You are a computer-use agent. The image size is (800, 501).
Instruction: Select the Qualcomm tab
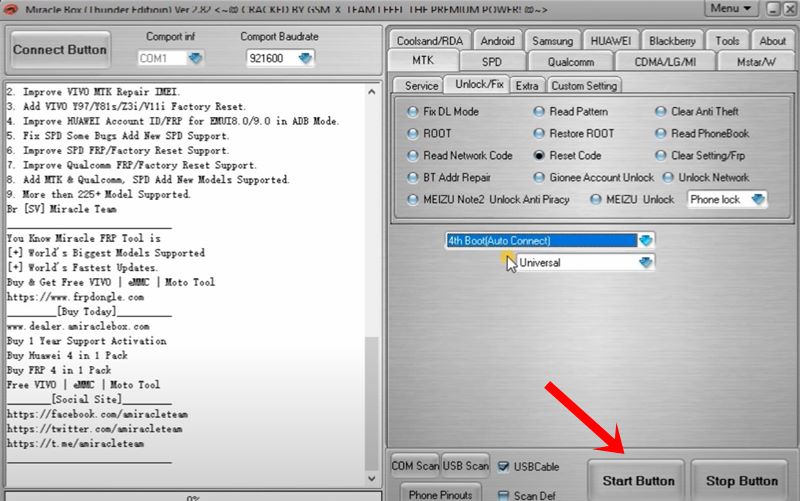[571, 62]
